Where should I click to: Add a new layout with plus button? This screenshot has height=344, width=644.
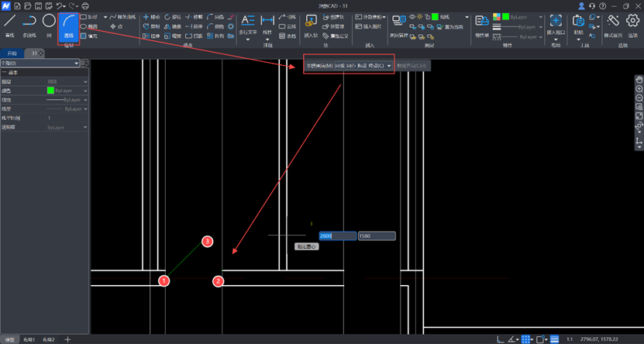click(67, 339)
